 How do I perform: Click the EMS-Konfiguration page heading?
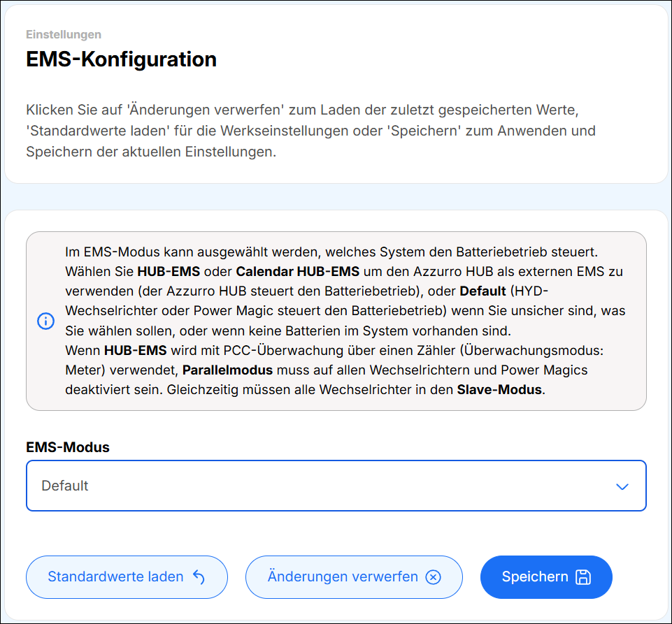click(121, 59)
